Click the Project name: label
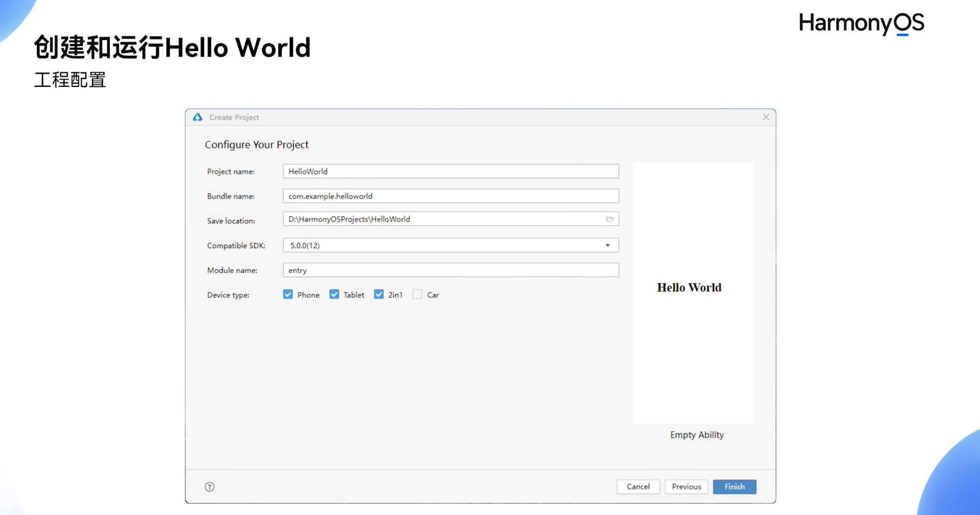980x515 pixels. coord(231,172)
